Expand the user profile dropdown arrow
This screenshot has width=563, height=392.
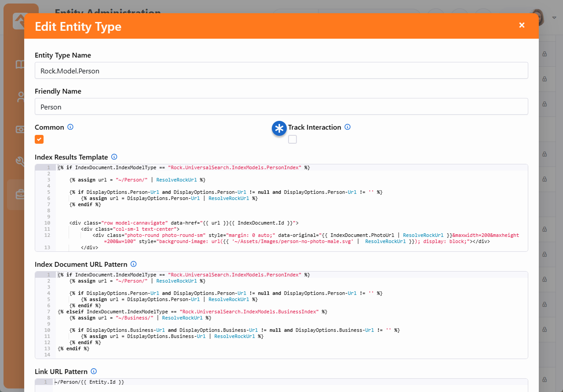click(x=555, y=18)
